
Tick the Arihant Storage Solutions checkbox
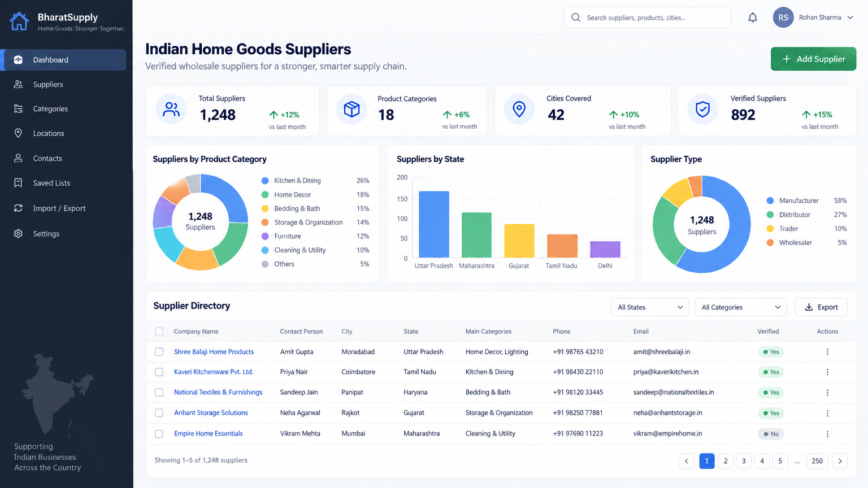pos(159,413)
